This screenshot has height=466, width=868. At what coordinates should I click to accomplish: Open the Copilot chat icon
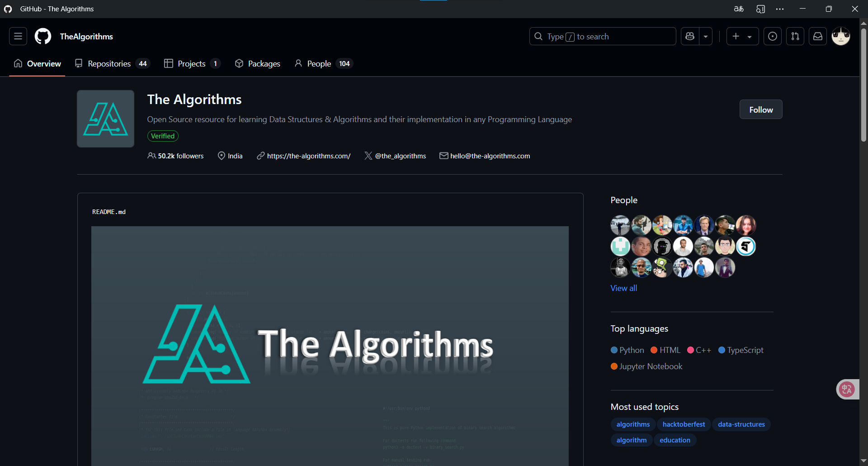pos(690,36)
